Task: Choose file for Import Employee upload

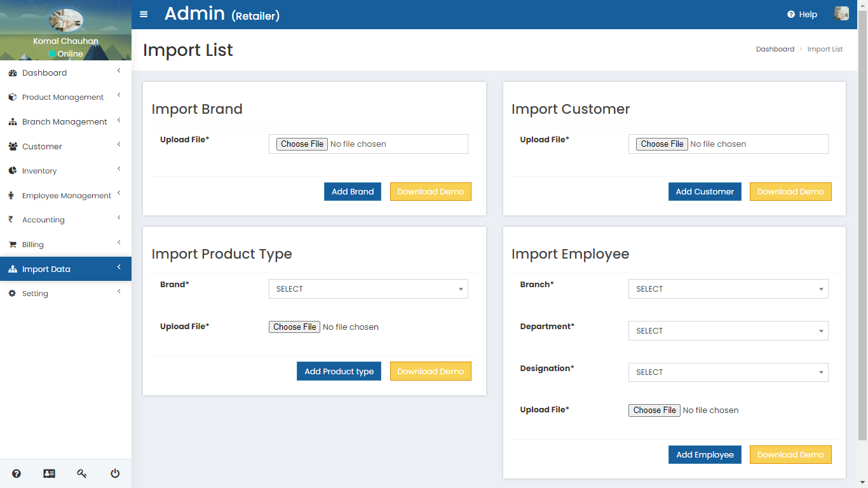Action: [654, 410]
